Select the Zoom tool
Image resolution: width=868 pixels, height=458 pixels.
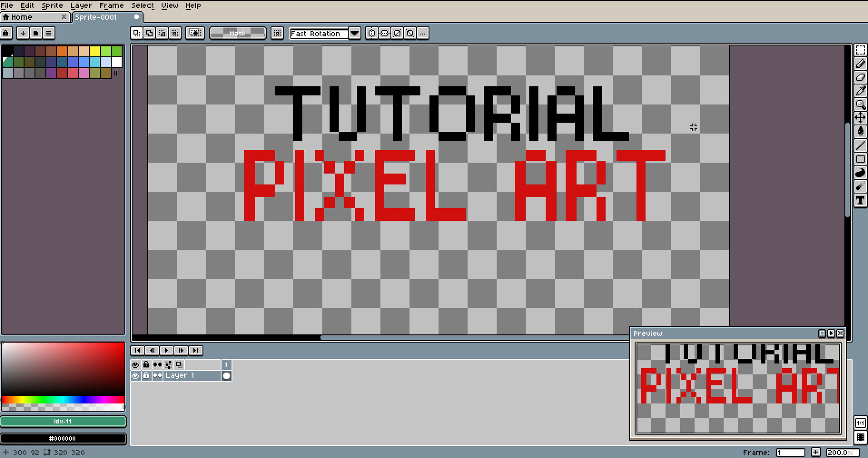(860, 105)
